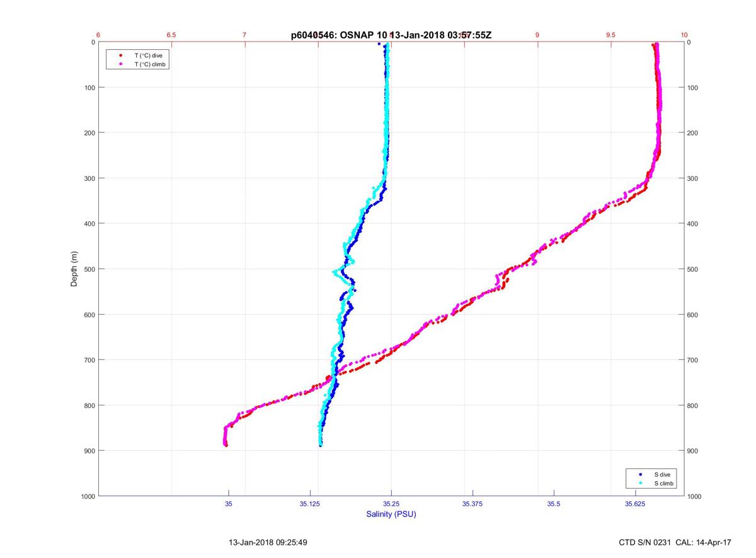Click the red temperature tick label 7
This screenshot has width=756, height=558.
tap(244, 35)
